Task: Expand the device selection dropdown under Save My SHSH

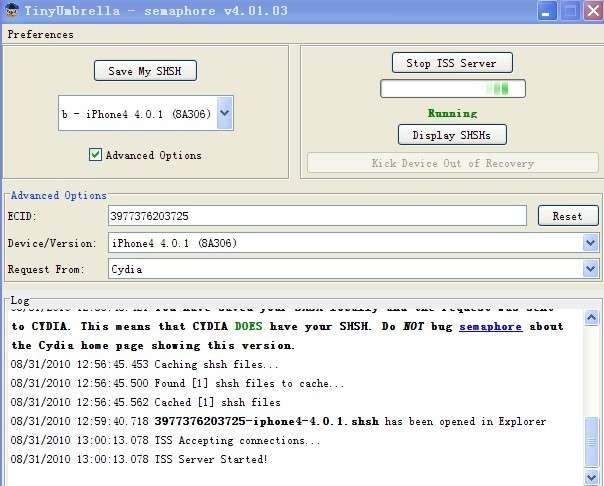Action: (224, 114)
